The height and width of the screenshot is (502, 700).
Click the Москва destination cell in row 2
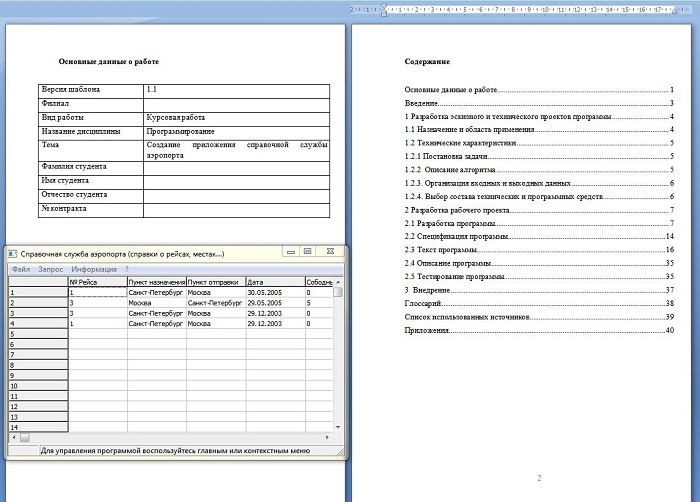point(157,303)
